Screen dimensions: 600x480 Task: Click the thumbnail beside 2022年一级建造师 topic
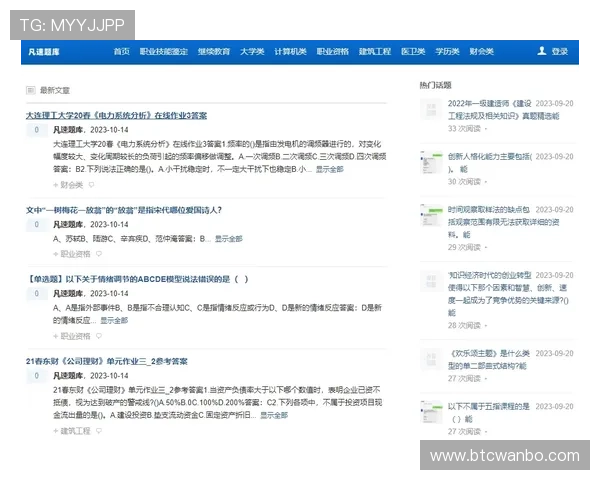click(431, 109)
